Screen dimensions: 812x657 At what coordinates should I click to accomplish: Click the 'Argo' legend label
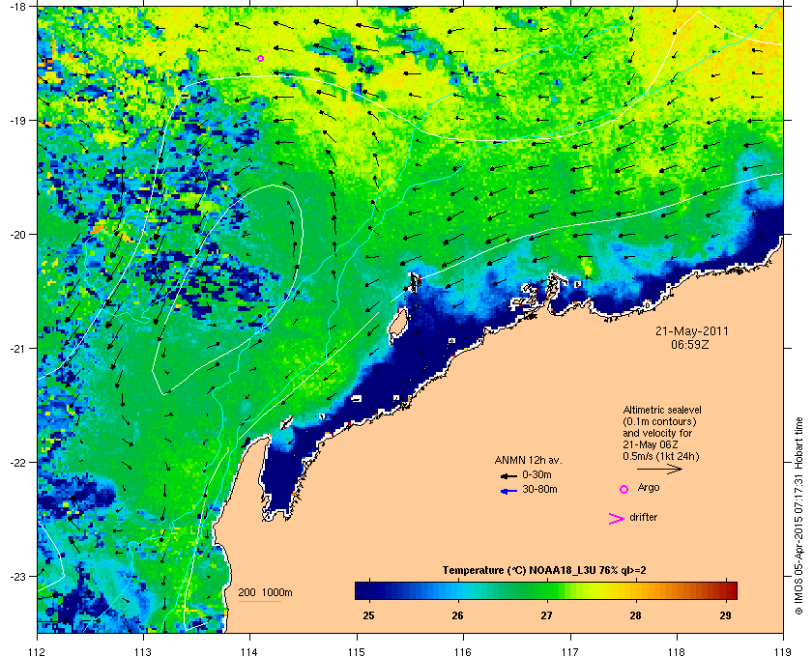click(649, 488)
